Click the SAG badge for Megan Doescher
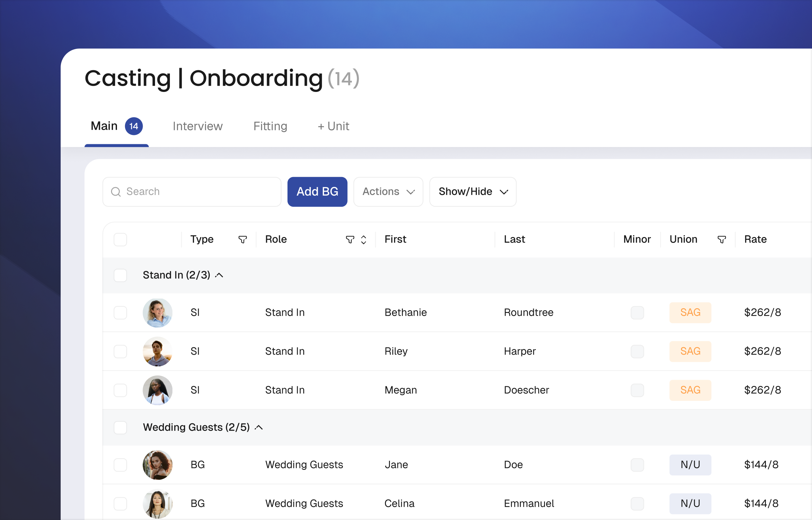 (690, 390)
